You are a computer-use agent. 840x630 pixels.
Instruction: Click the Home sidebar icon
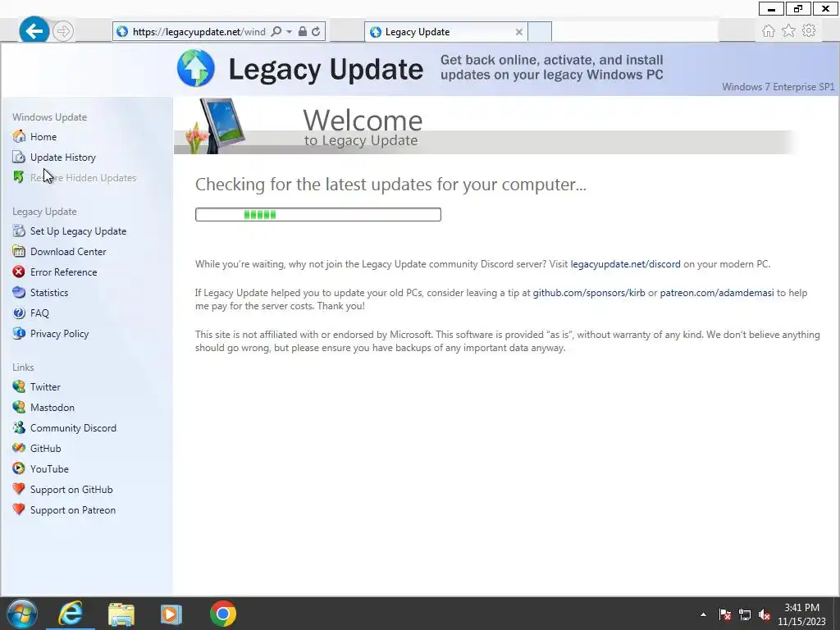coord(19,137)
